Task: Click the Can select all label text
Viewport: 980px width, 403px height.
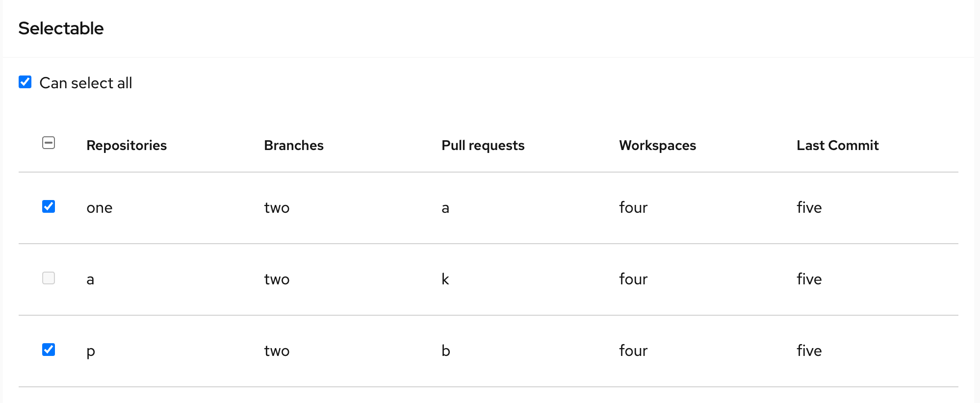Action: pyautogui.click(x=86, y=83)
